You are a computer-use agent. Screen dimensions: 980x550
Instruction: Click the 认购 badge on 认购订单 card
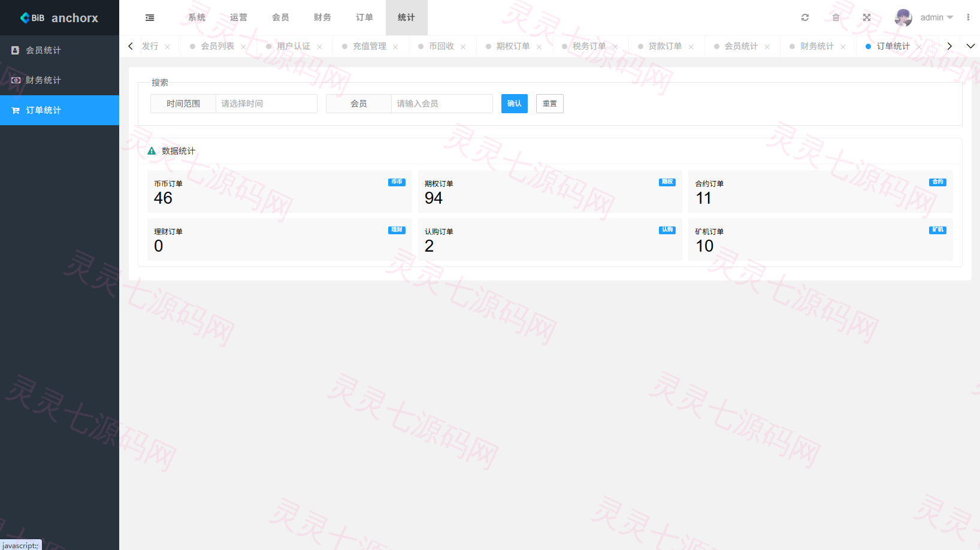pos(667,230)
